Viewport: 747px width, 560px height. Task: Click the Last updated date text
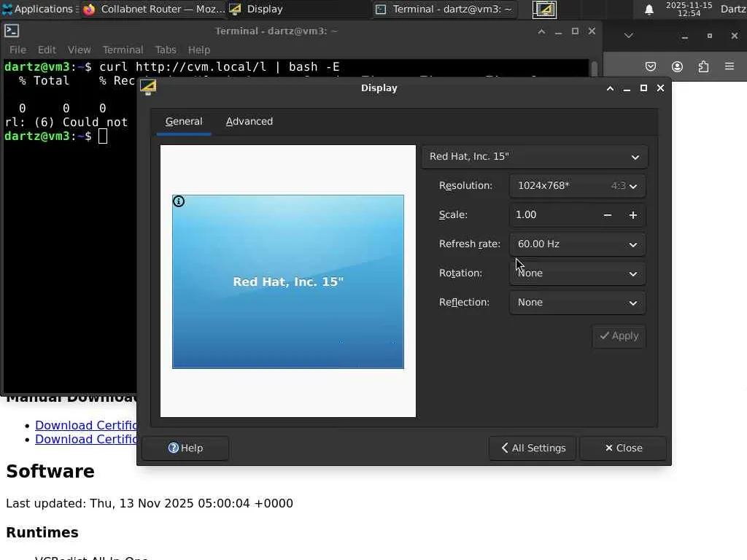(x=149, y=503)
